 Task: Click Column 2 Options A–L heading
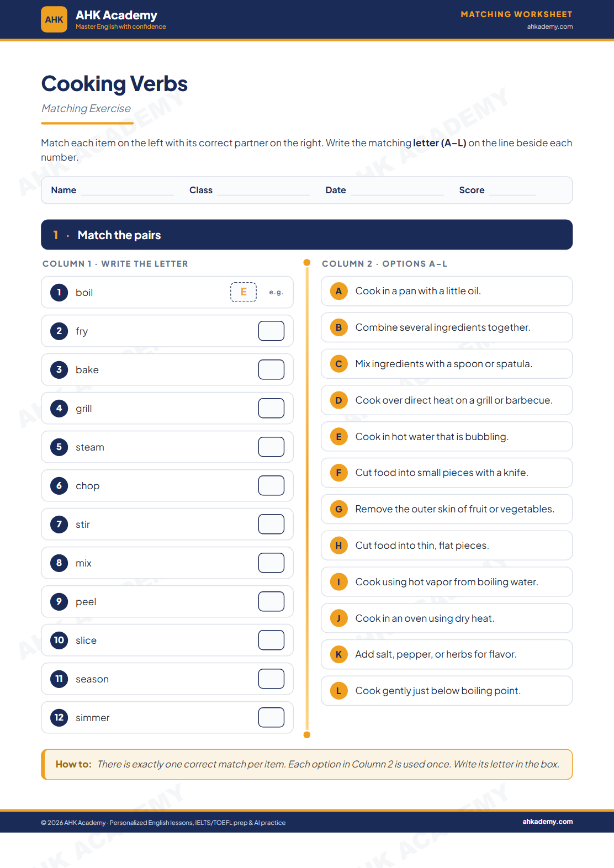384,264
